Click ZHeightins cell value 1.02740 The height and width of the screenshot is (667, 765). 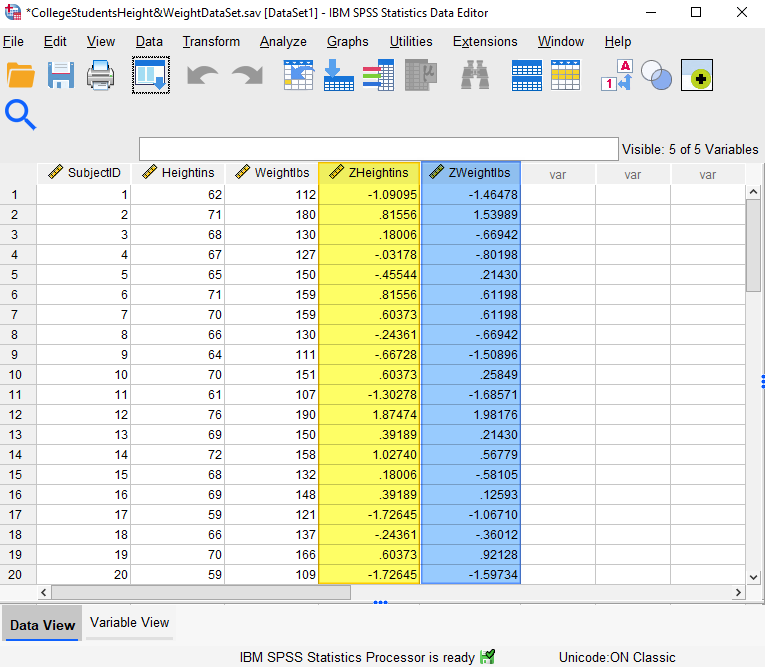(369, 455)
